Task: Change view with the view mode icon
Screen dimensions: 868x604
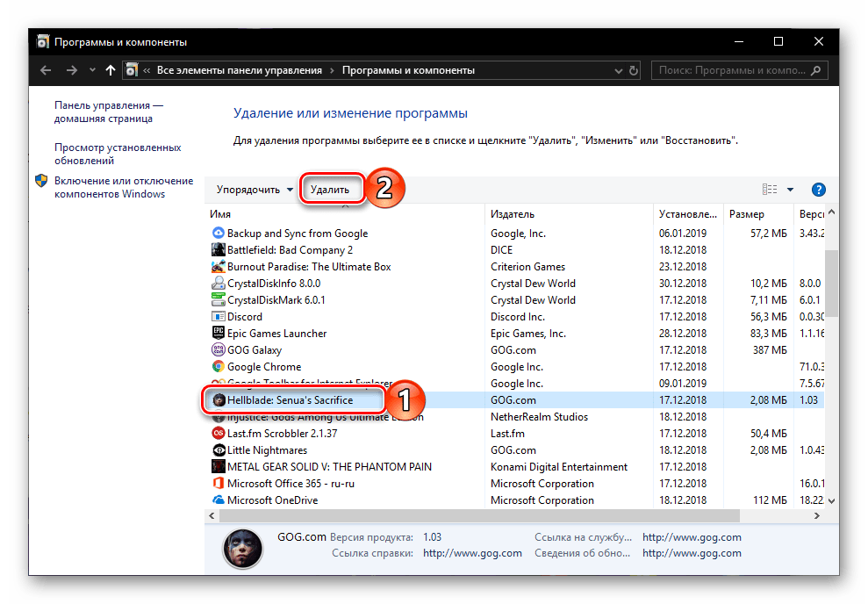Action: [x=770, y=190]
